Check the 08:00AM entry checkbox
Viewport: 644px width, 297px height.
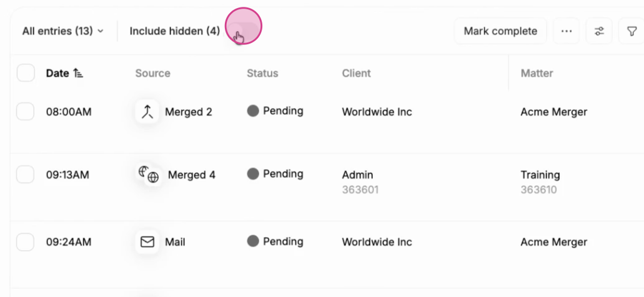click(25, 112)
